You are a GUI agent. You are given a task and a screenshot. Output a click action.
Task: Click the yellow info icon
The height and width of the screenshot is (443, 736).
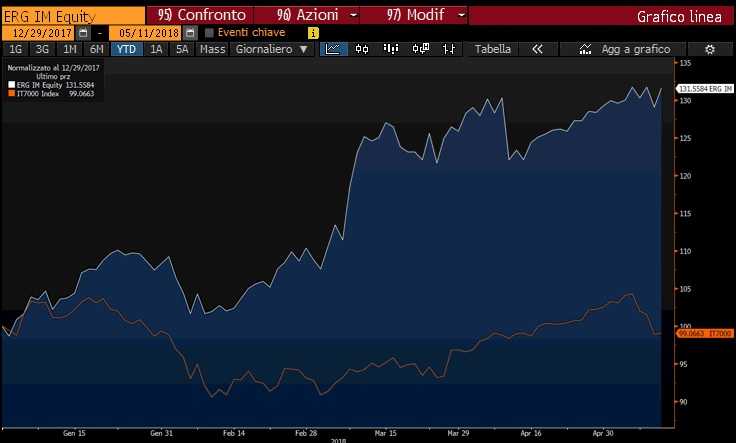click(313, 33)
